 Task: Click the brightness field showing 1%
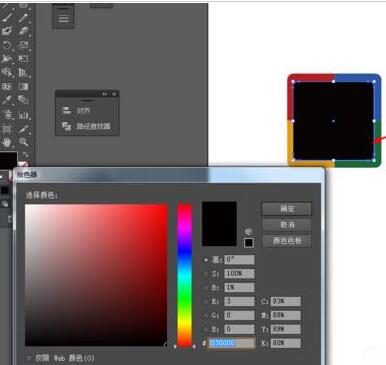coord(239,287)
